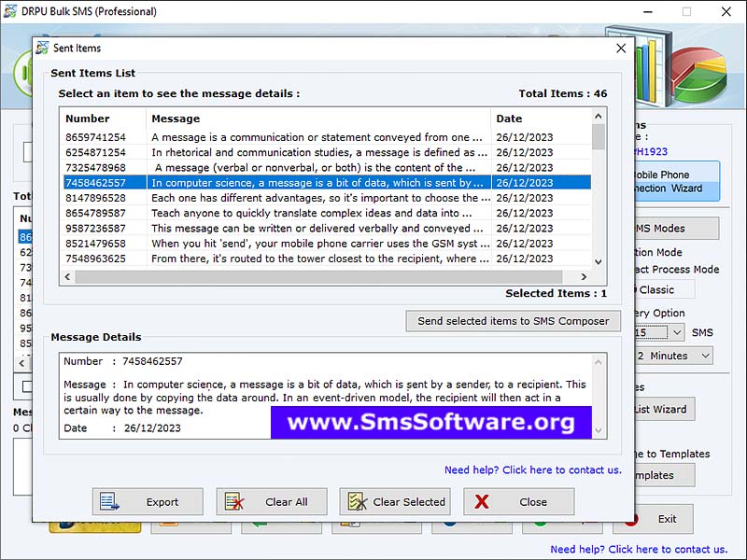747x560 pixels.
Task: Click the Templates button in the main window
Action: [x=665, y=475]
